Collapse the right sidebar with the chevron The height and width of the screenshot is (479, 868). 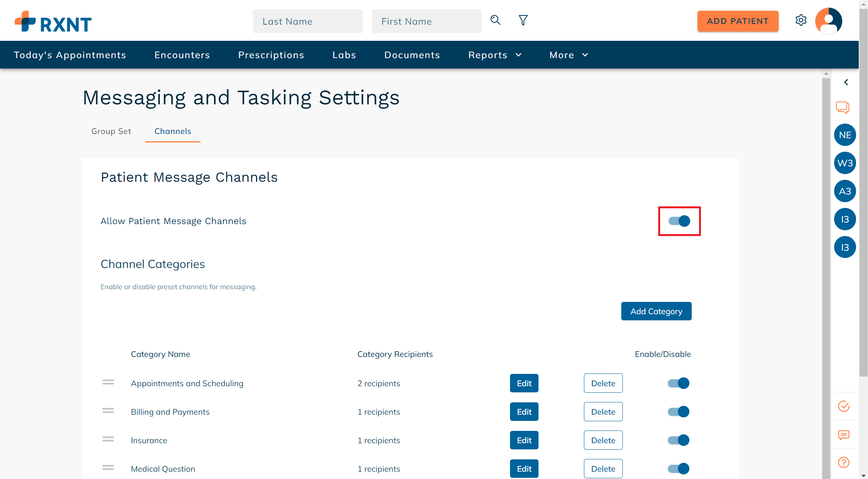846,82
